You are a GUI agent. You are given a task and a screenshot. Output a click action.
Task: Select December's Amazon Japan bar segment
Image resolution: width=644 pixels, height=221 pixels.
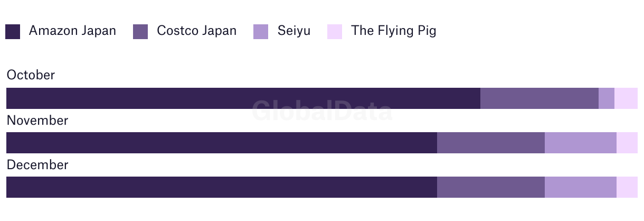coord(222,187)
